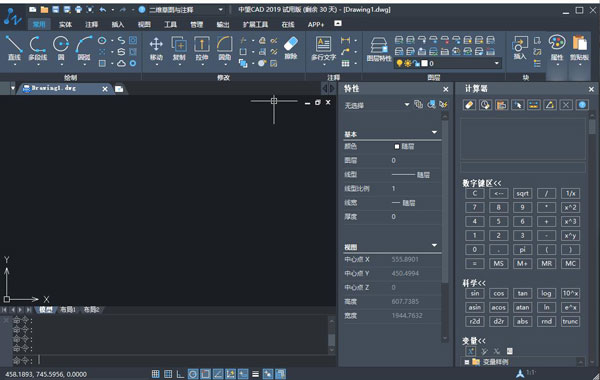This screenshot has width=600, height=380.
Task: Click the ZWCAD application logo button
Action: 13,17
